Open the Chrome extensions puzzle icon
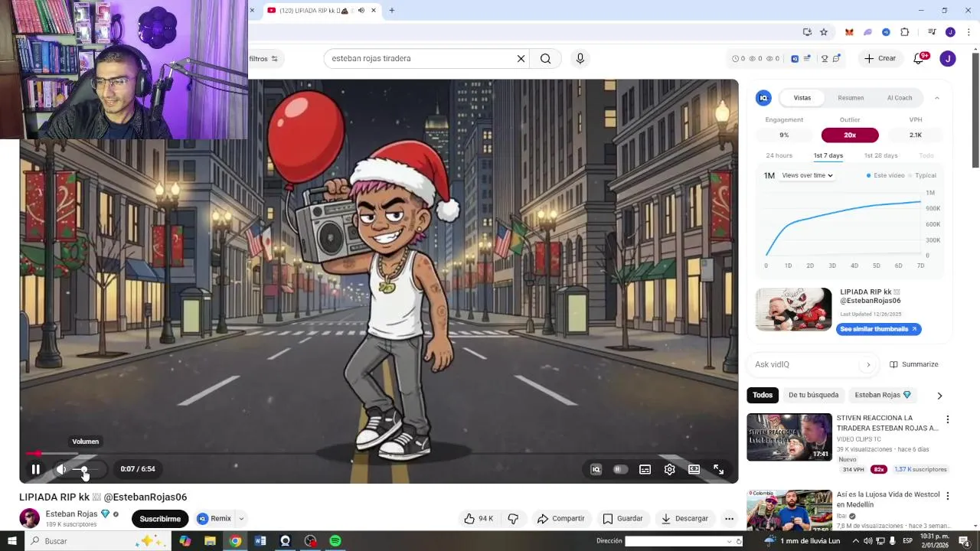Screen dimensions: 980x551 pos(905,32)
